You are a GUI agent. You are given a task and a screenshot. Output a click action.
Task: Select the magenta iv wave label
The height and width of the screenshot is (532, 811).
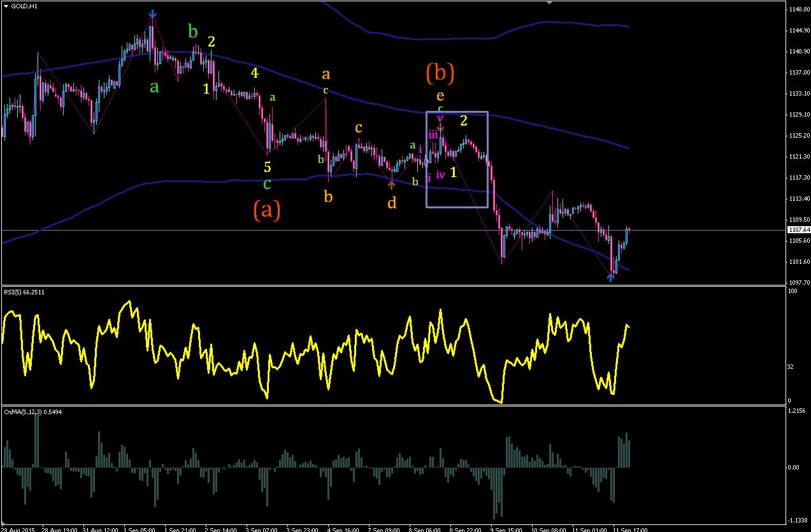click(x=440, y=175)
